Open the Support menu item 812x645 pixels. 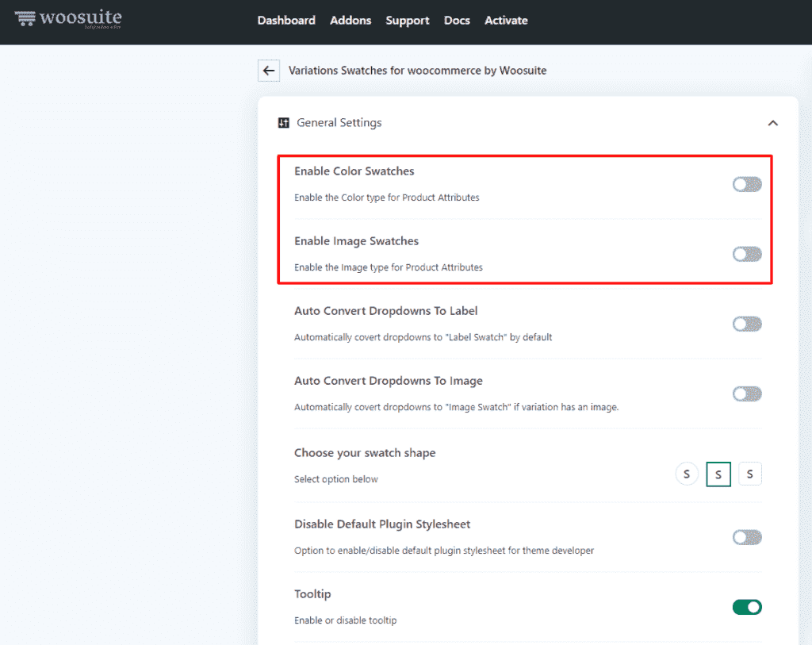tap(408, 20)
